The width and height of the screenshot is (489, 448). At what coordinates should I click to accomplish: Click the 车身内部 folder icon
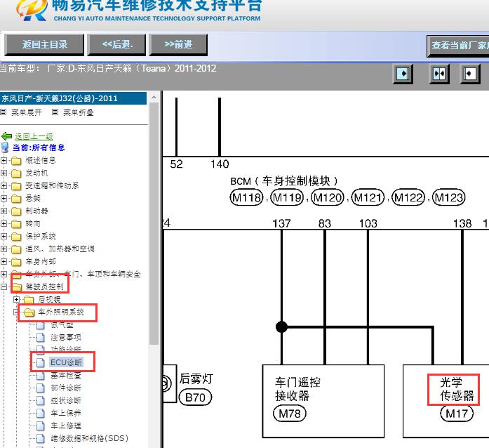click(x=16, y=262)
